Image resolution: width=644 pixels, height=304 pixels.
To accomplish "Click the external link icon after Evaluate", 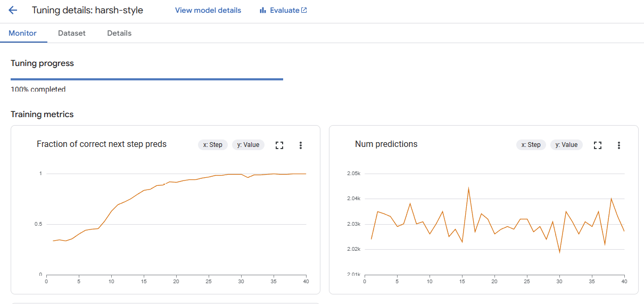I will coord(304,11).
